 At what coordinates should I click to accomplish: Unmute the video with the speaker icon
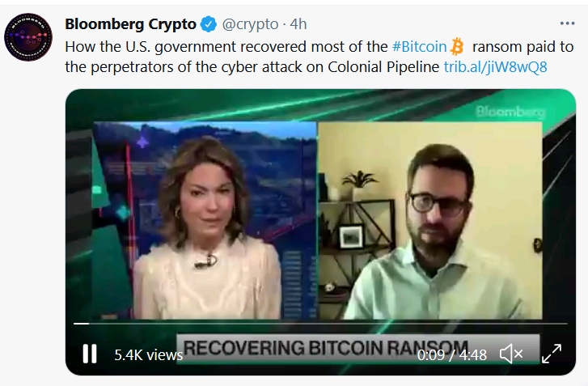[x=511, y=354]
